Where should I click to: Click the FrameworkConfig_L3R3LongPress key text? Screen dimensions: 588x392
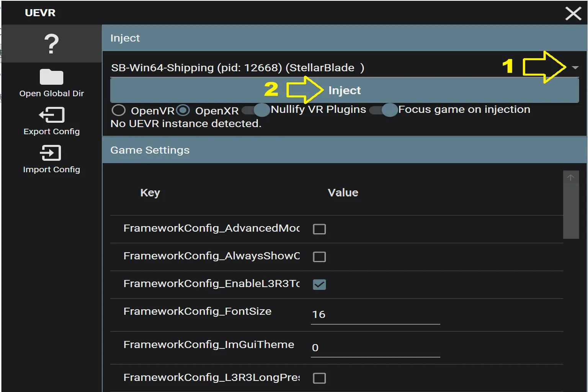pyautogui.click(x=212, y=377)
